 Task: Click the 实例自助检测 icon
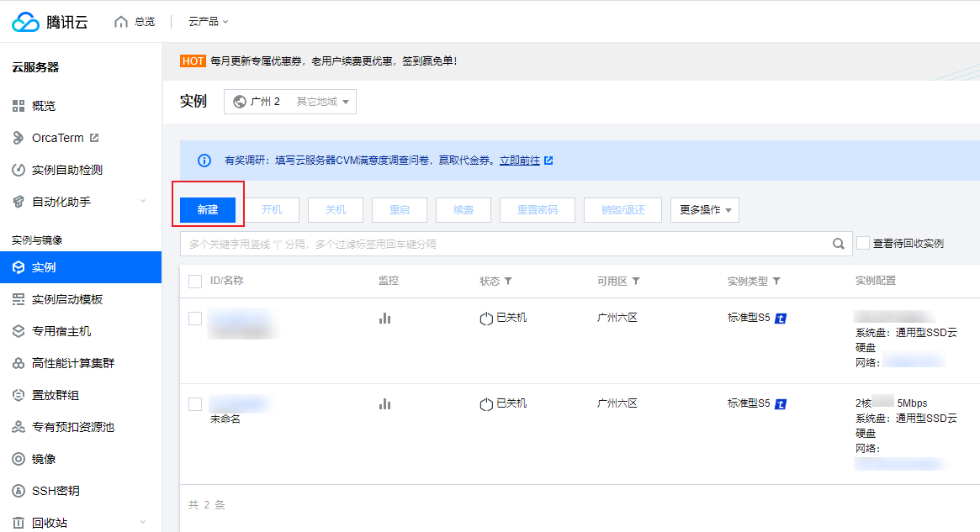(19, 170)
